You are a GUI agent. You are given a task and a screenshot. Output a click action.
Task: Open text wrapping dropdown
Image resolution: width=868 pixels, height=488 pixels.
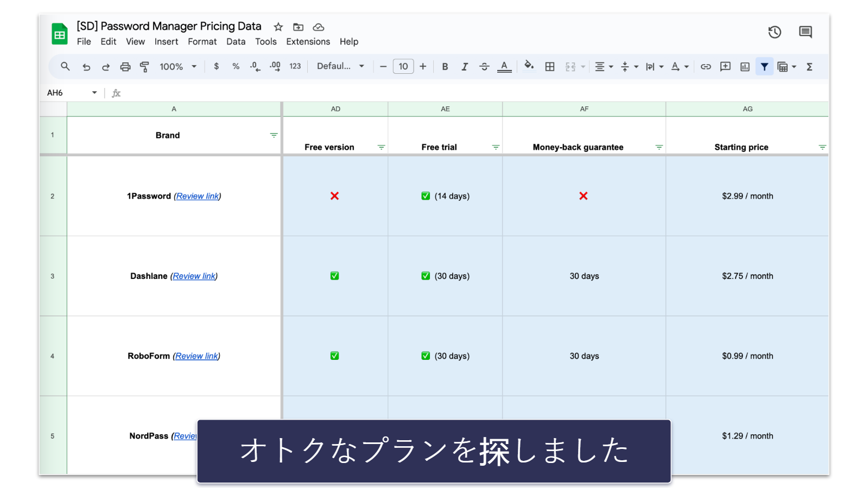(x=654, y=66)
